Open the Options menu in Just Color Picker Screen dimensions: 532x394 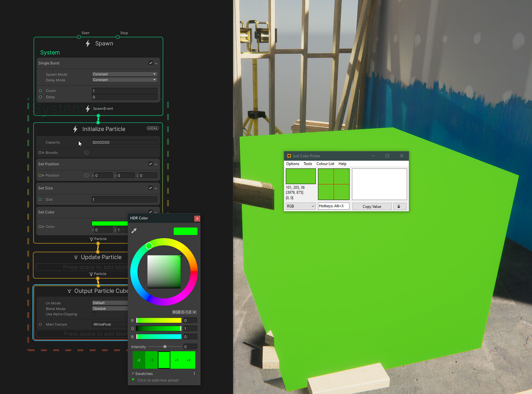(293, 164)
